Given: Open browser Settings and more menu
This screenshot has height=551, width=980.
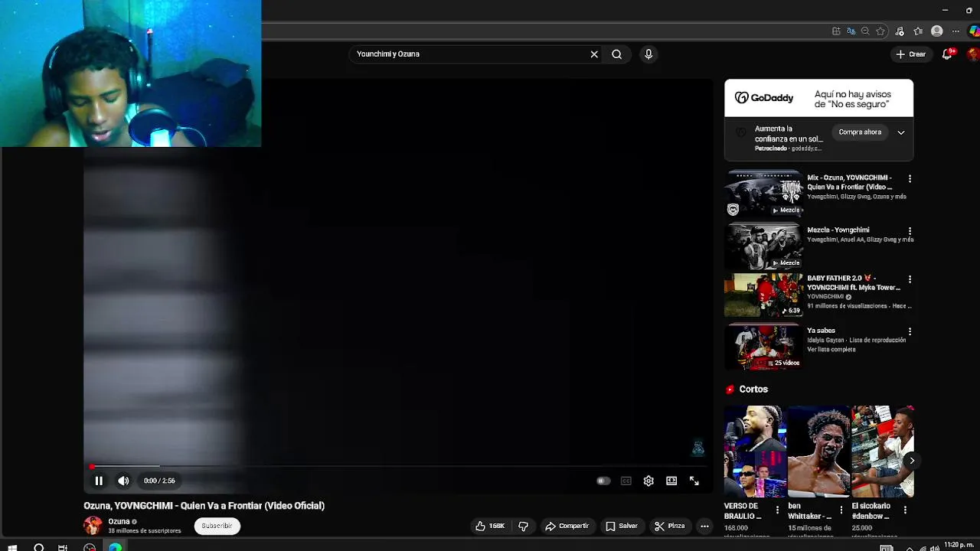Looking at the screenshot, I should click(x=955, y=31).
